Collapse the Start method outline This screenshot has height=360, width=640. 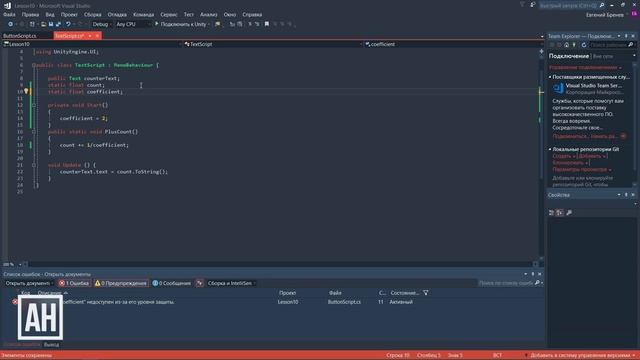pos(34,105)
